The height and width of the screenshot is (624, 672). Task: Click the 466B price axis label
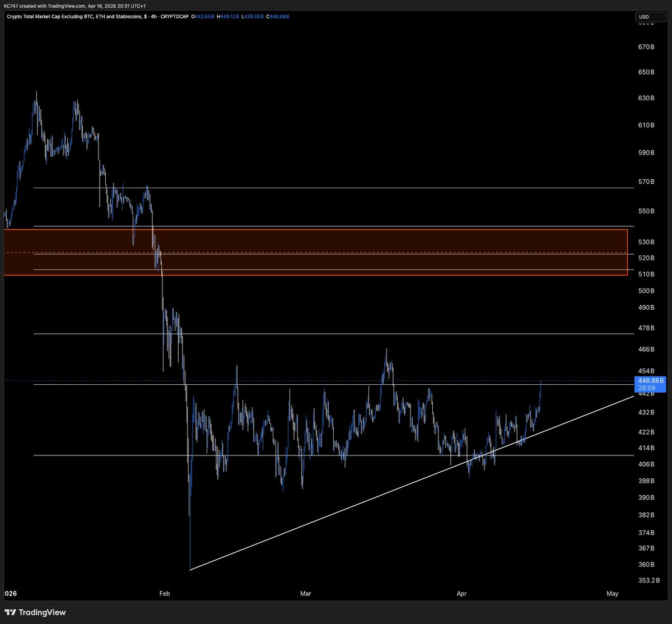646,350
